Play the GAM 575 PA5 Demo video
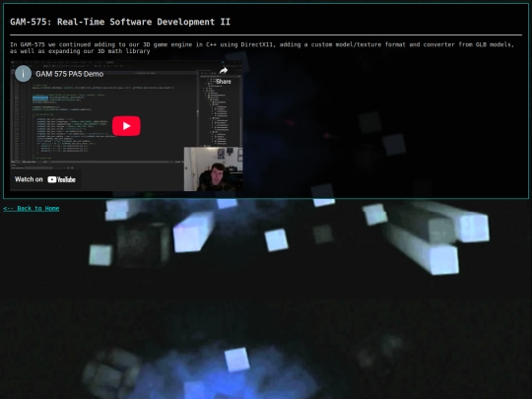This screenshot has height=399, width=532. [126, 126]
